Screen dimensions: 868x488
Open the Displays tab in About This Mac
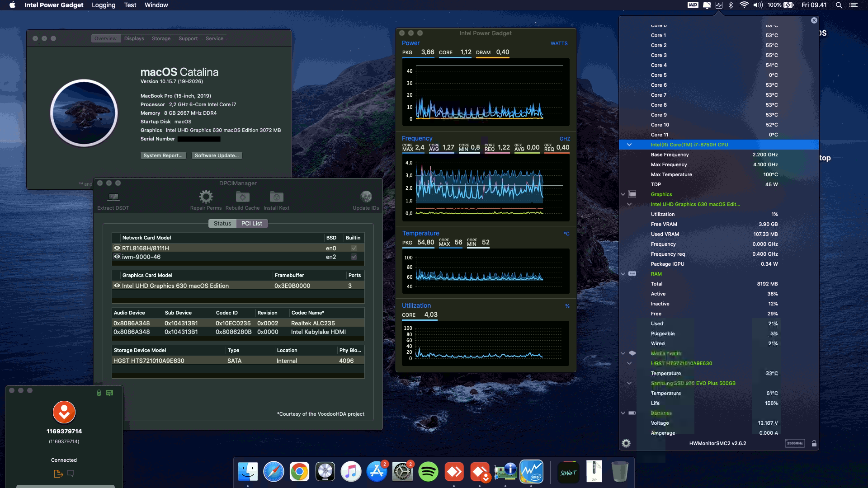134,38
